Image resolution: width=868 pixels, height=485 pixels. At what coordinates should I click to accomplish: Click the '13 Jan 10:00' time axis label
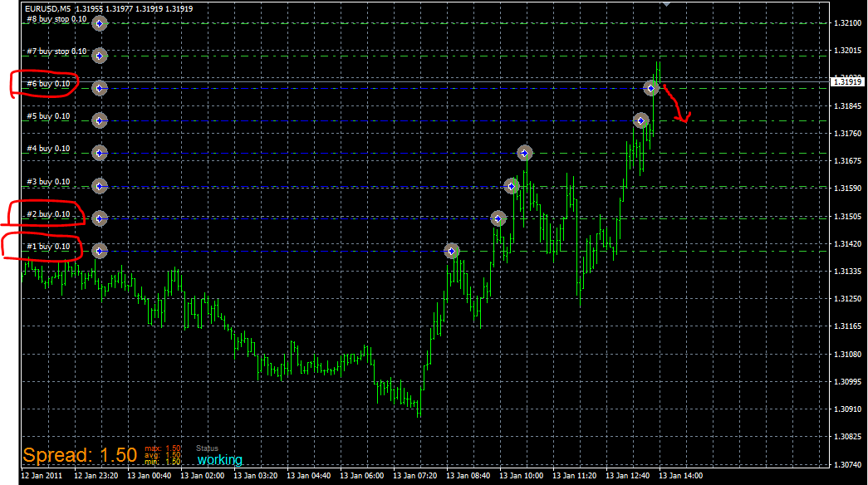click(521, 476)
